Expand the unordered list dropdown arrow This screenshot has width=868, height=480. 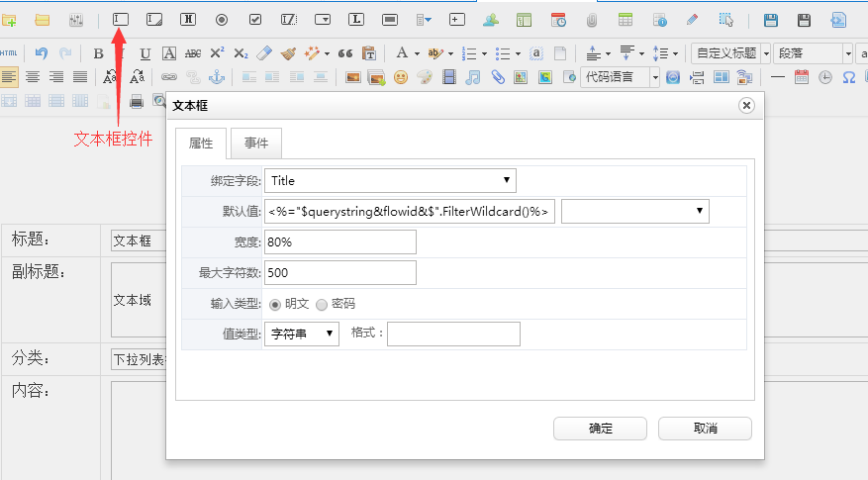[x=519, y=54]
